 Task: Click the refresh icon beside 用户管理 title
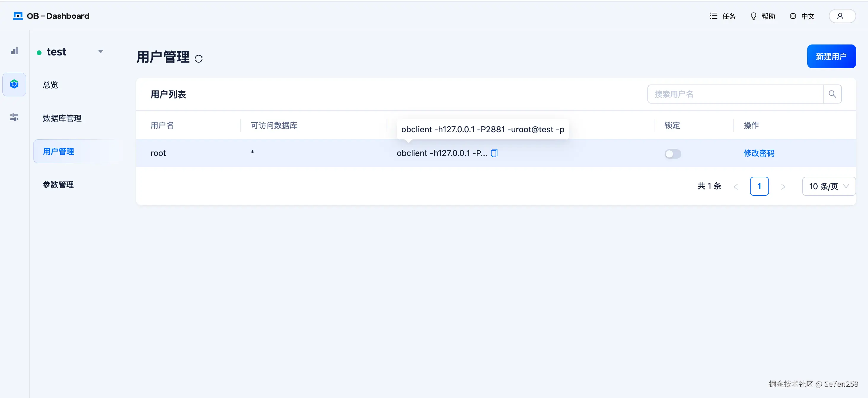(x=198, y=59)
